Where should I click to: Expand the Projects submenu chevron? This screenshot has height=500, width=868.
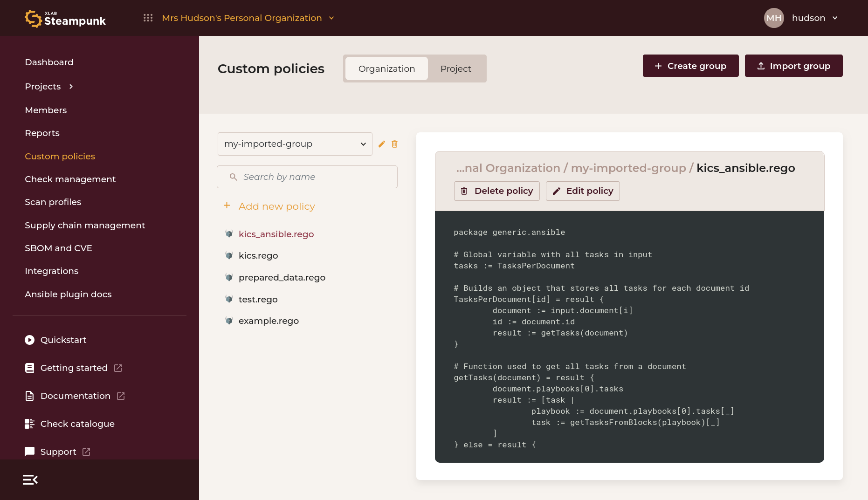tap(71, 87)
